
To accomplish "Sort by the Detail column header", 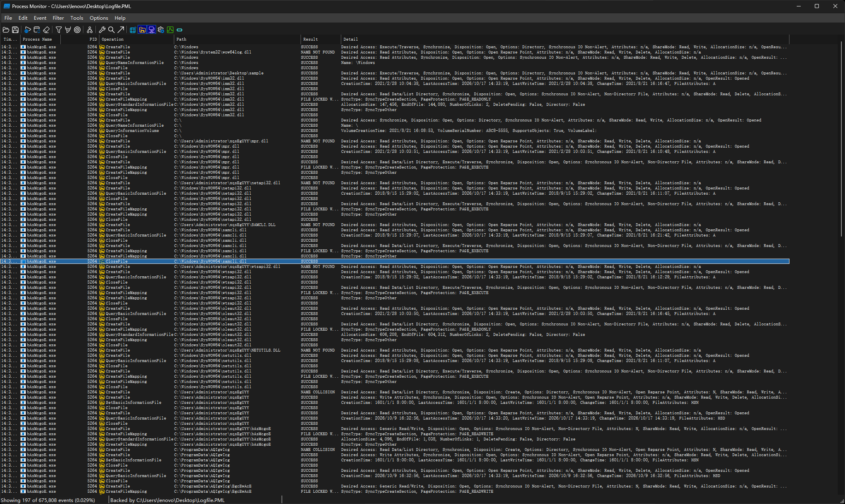I will [565, 39].
